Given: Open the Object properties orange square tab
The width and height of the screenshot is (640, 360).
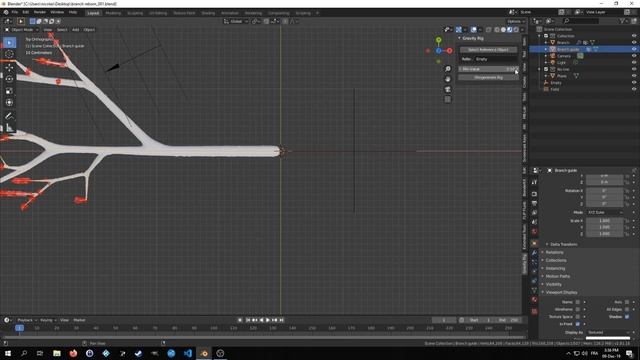Looking at the screenshot, I should pyautogui.click(x=534, y=243).
